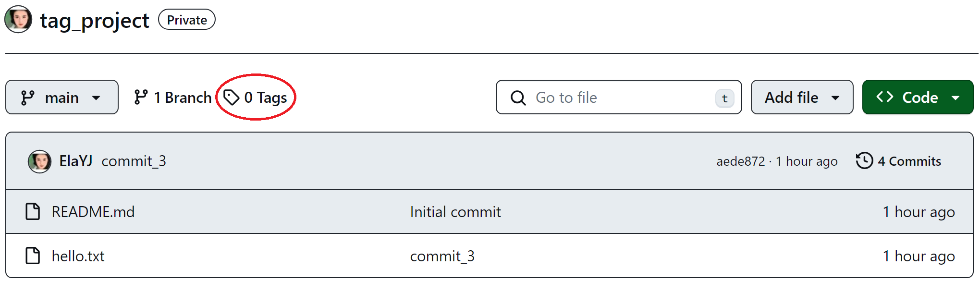Image resolution: width=980 pixels, height=281 pixels.
Task: Click the README.md file icon
Action: pos(33,212)
